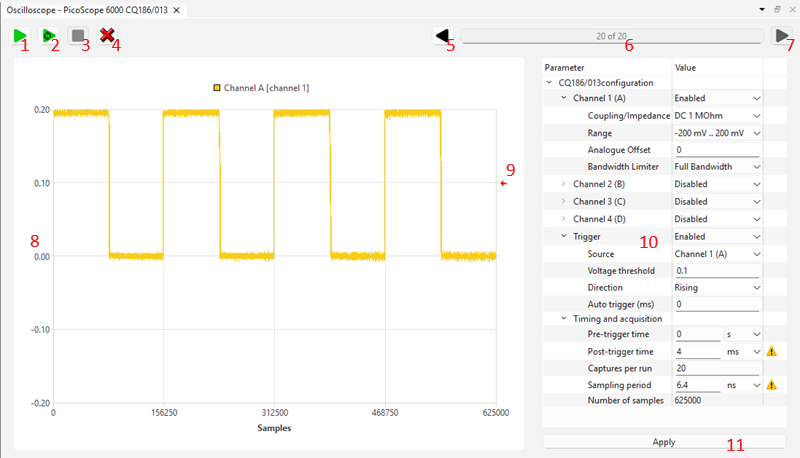
Task: Click the Voltage threshold input field
Action: point(716,270)
